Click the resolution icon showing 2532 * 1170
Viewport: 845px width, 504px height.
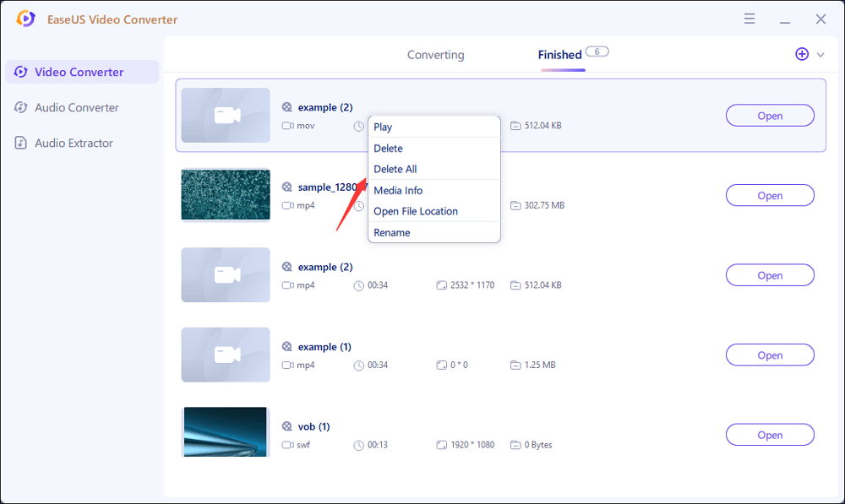442,285
